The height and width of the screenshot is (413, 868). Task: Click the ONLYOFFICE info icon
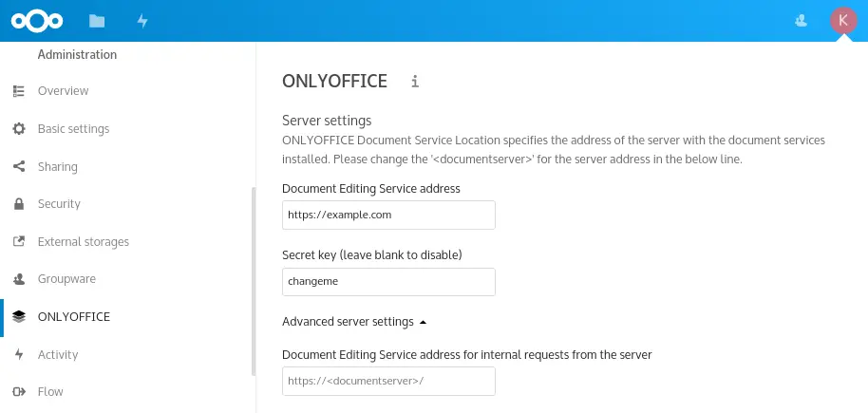click(x=415, y=82)
